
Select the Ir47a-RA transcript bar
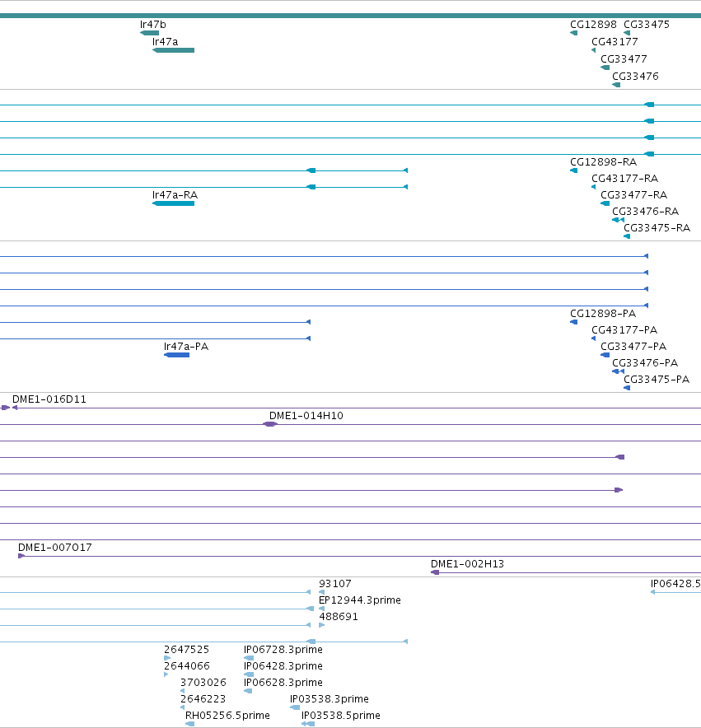(173, 203)
